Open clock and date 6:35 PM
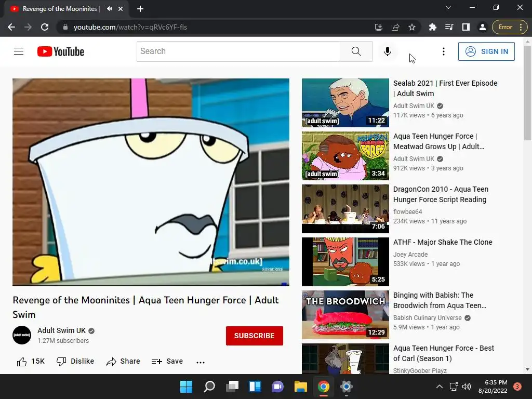Screen dimensions: 532x399 [x=493, y=387]
